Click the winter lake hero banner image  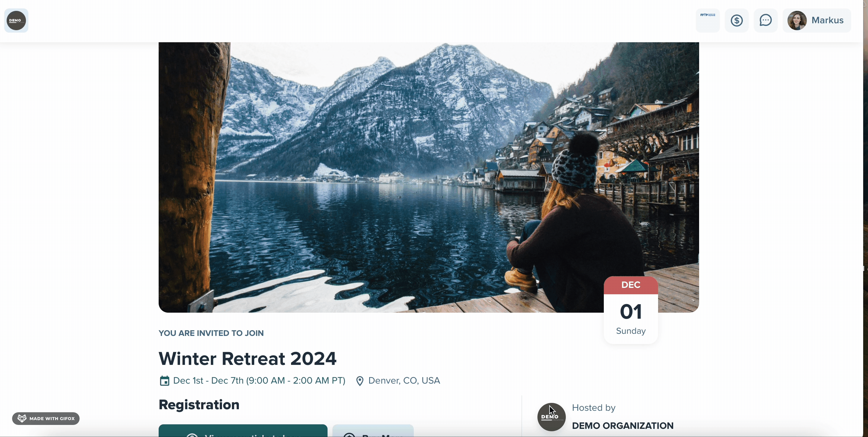(429, 177)
